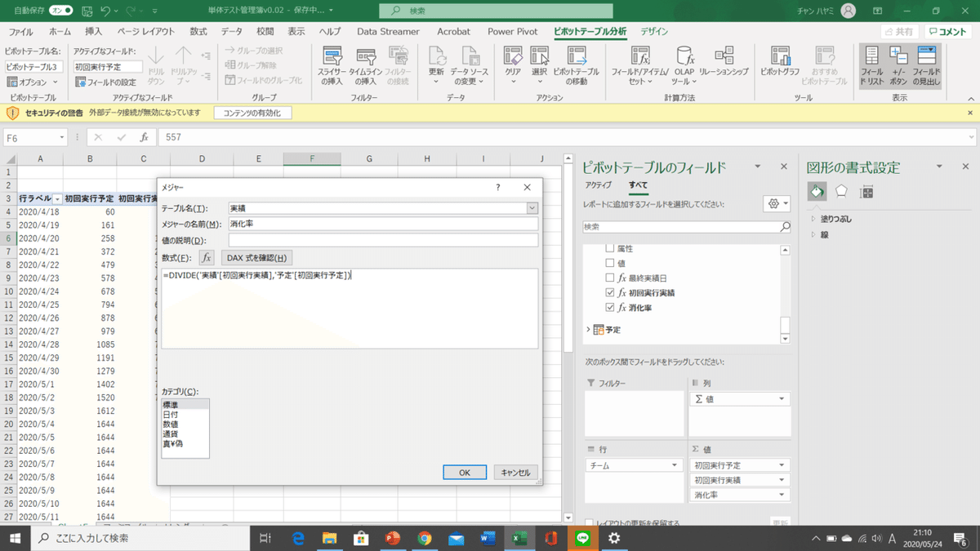Expand the 塗りつぶし section
This screenshot has height=551, width=980.
(x=813, y=219)
